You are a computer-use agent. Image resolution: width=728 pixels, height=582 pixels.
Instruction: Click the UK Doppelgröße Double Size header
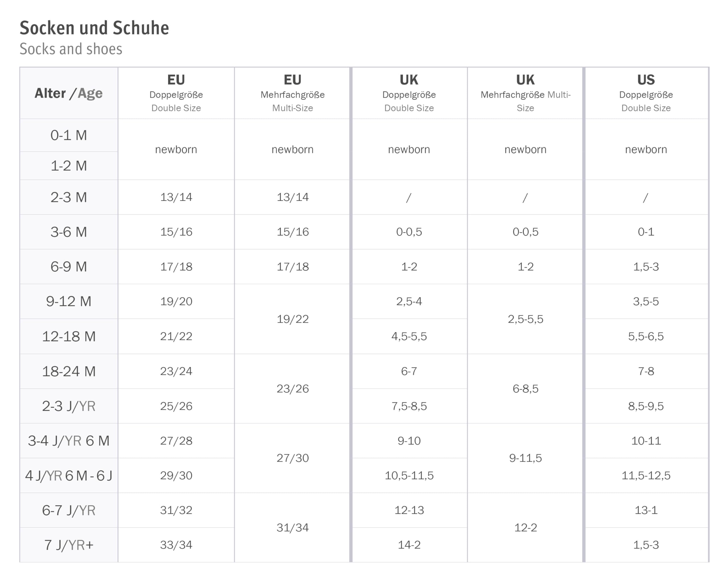coord(409,93)
